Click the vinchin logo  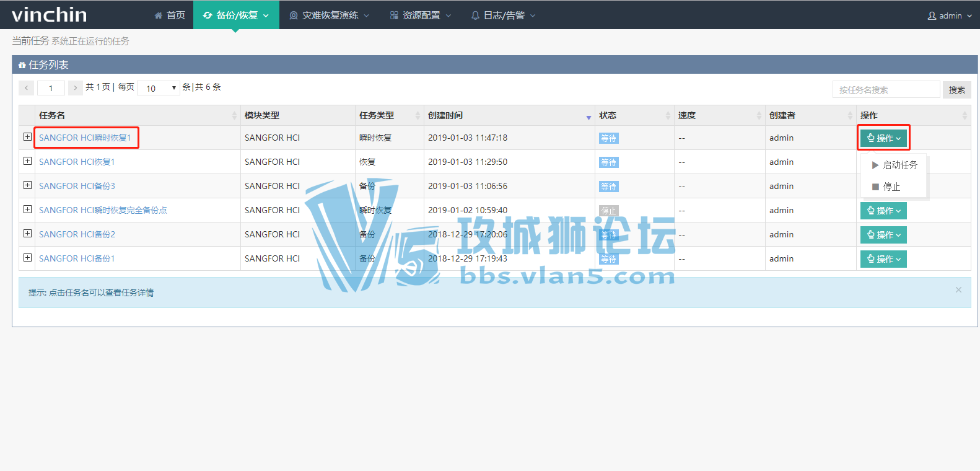[50, 14]
